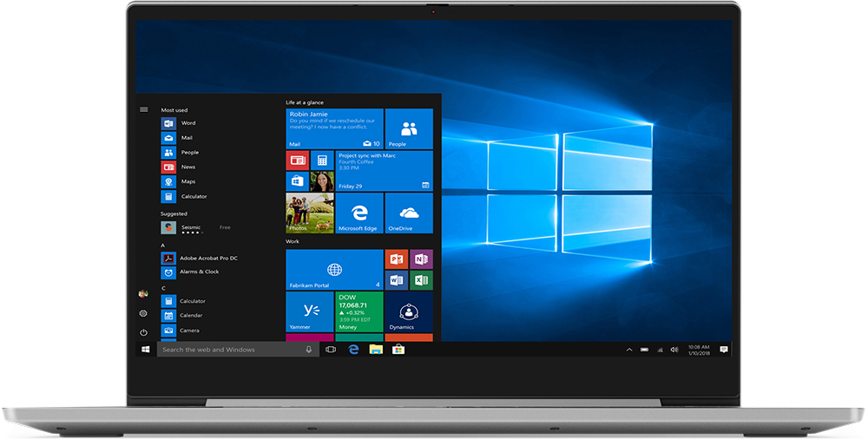Click the File Explorer taskbar icon
868x439 pixels.
tap(376, 350)
